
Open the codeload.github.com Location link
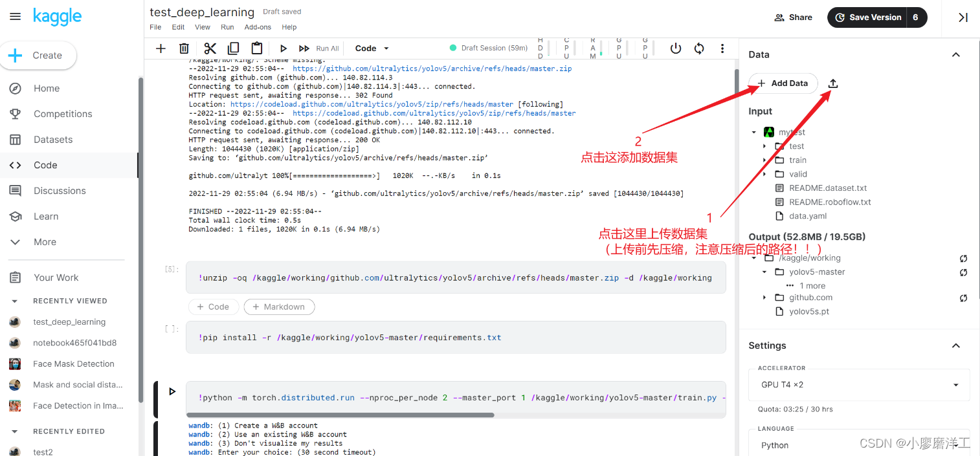click(372, 104)
